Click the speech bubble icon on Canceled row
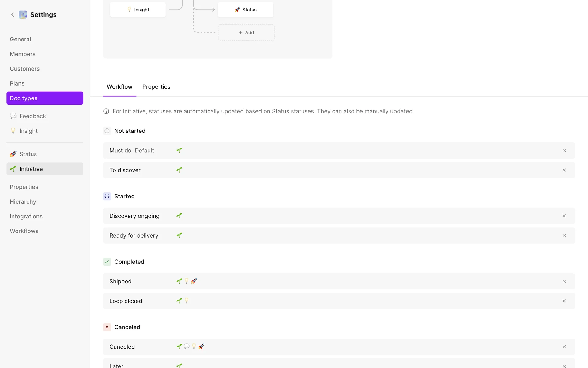Screen dimensions: 588x368 coord(187,347)
